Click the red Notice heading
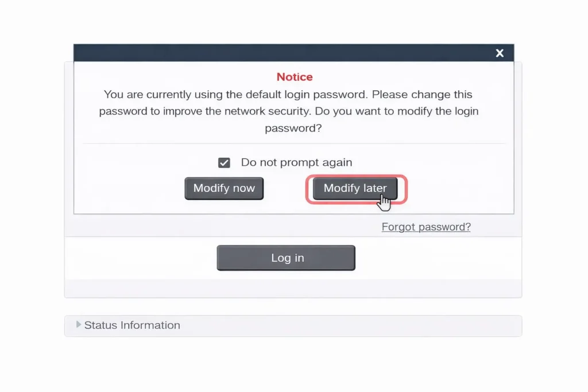 (x=295, y=77)
